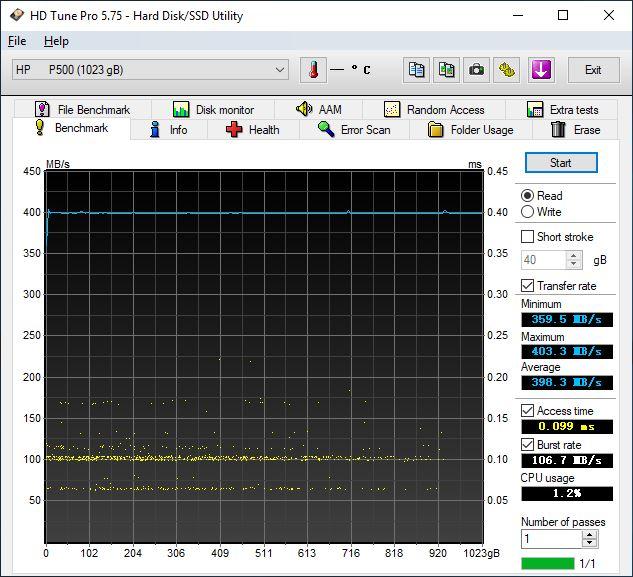Viewport: 633px width, 577px height.
Task: Click the thermometer temperature icon
Action: 313,70
